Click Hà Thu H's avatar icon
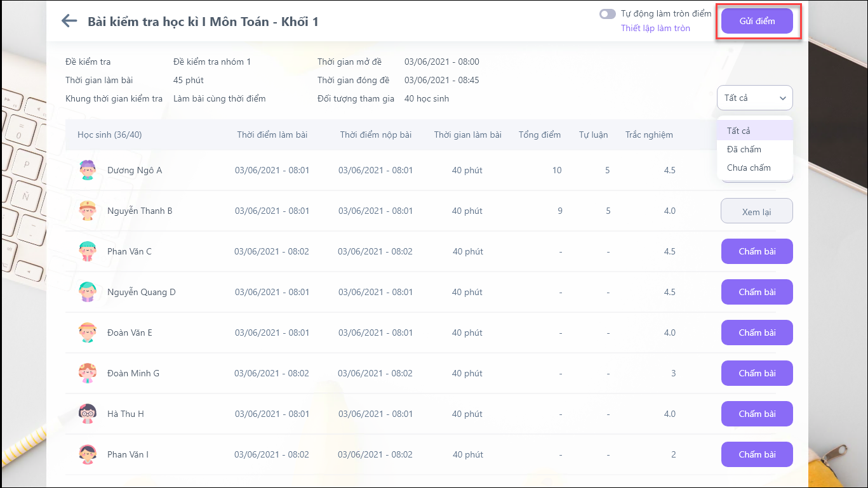This screenshot has width=868, height=488. pos(87,414)
